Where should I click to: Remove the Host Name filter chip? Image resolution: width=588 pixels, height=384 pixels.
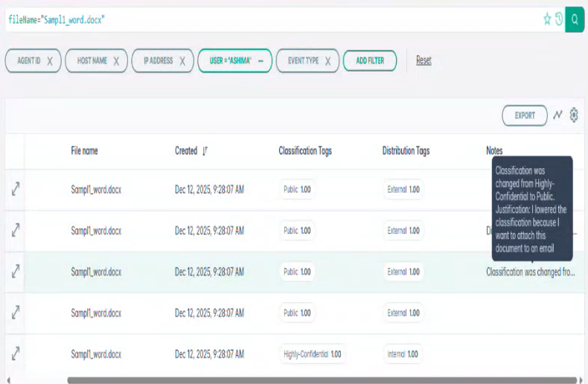(116, 61)
